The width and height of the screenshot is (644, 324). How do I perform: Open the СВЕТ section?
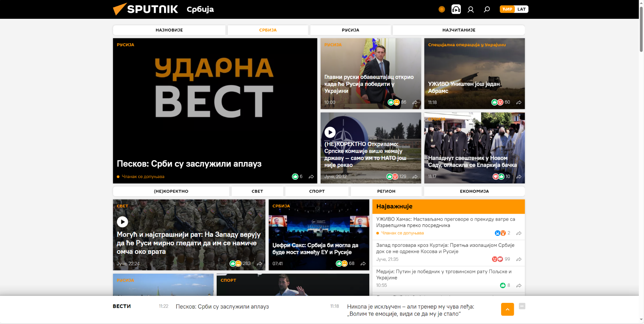coord(257,191)
